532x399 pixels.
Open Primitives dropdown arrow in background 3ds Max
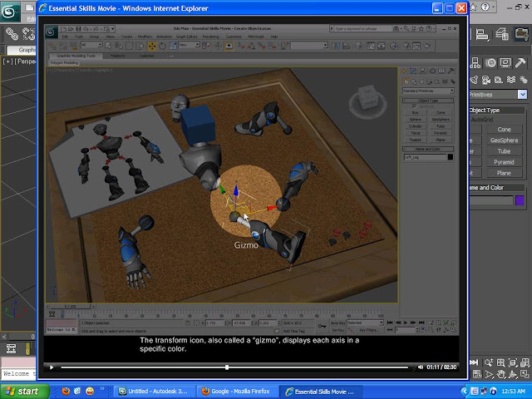point(522,94)
